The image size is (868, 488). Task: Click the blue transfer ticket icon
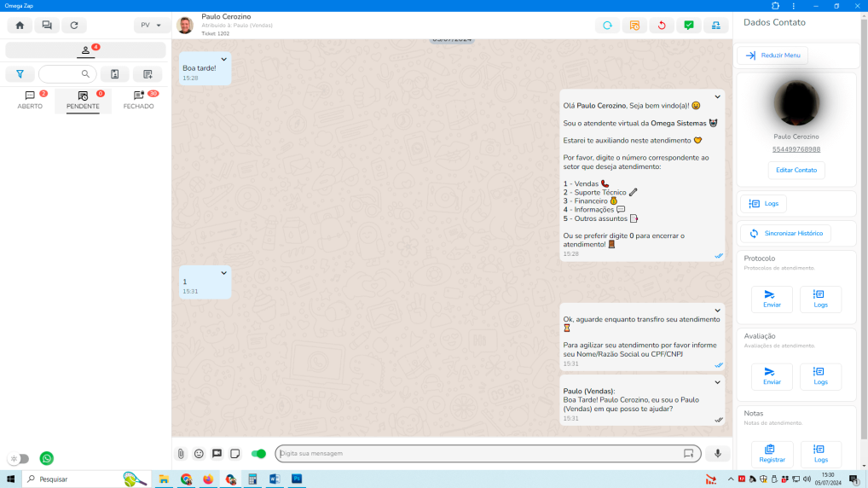coord(715,26)
